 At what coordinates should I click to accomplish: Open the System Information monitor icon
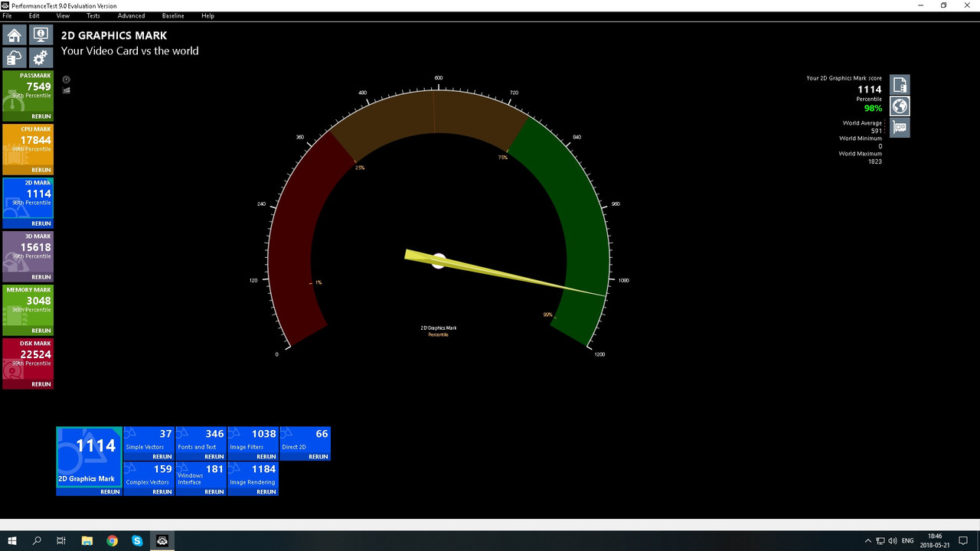tap(40, 35)
